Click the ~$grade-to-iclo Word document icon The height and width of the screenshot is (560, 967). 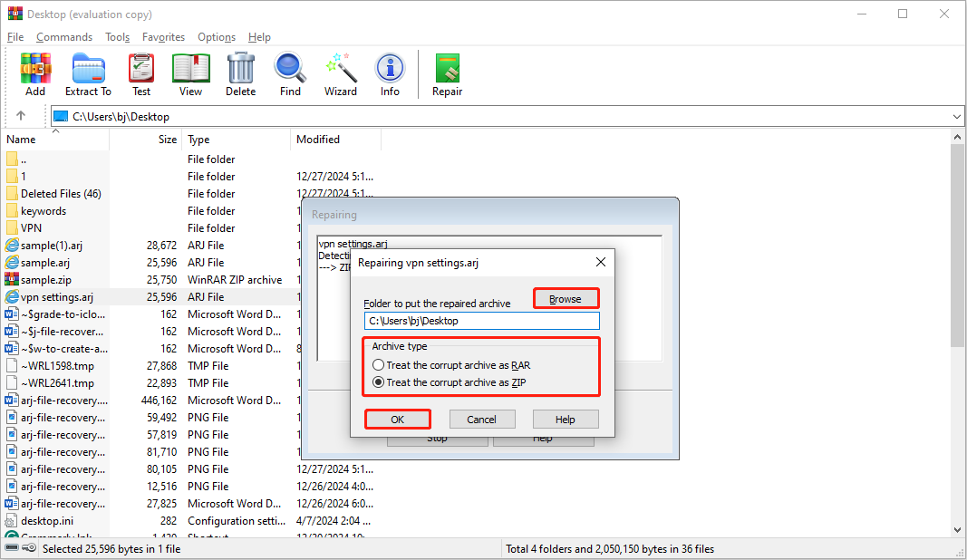point(12,314)
